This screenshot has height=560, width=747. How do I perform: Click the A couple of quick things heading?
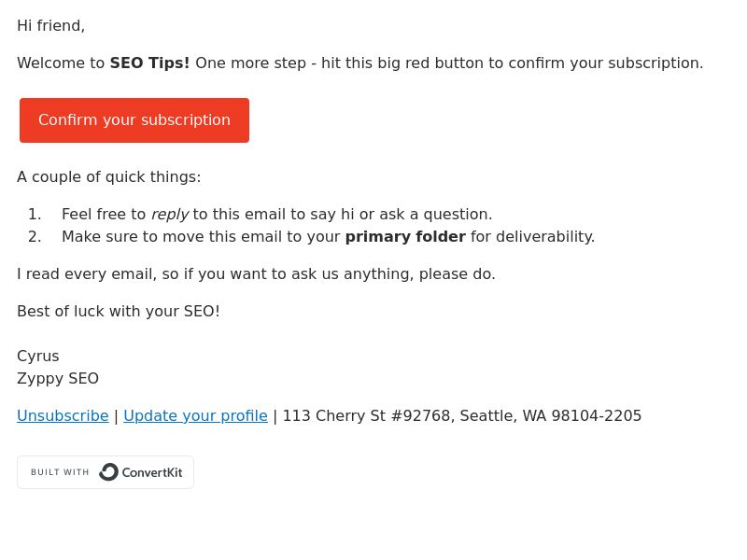109,177
